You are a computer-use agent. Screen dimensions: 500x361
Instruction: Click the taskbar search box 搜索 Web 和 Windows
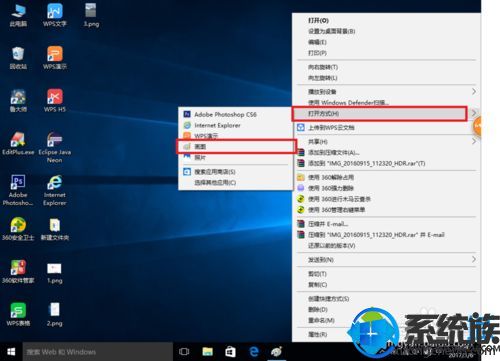tap(97, 352)
